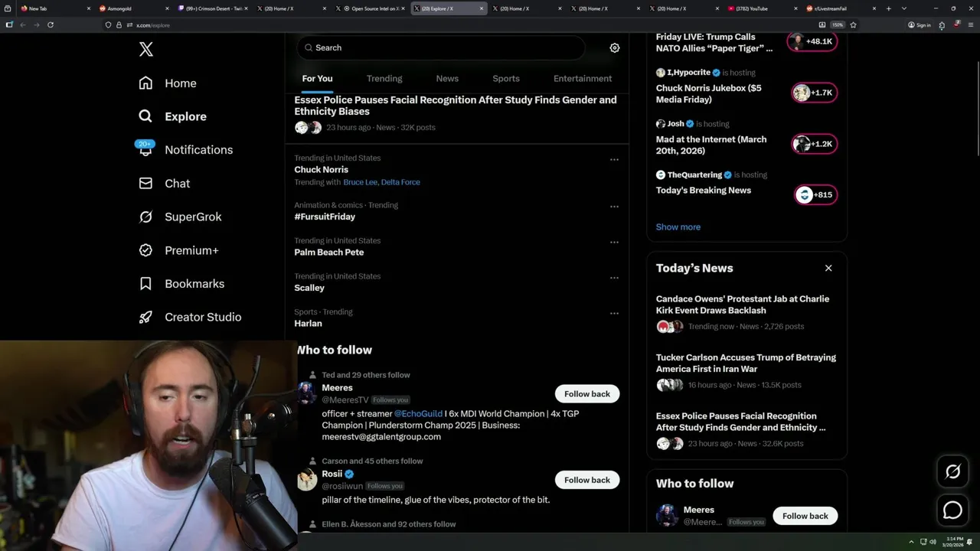Click Rosii's verified badge

click(x=349, y=474)
